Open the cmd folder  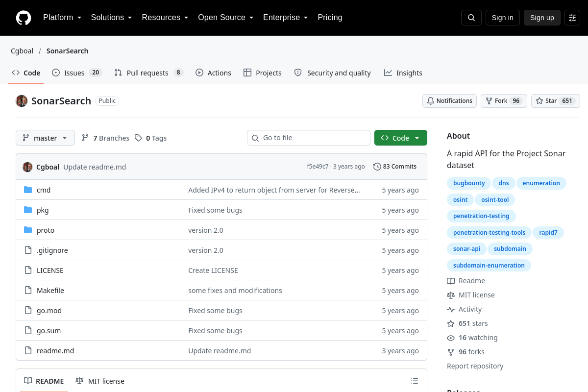click(44, 190)
